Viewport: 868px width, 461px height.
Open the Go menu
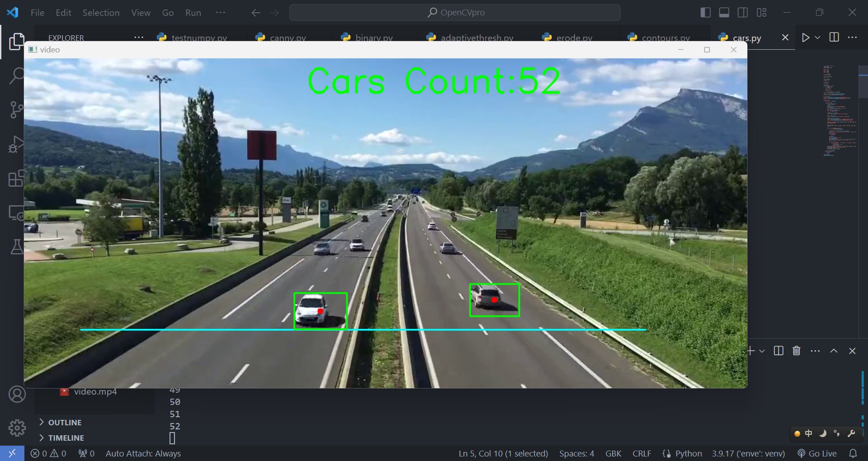coord(168,13)
